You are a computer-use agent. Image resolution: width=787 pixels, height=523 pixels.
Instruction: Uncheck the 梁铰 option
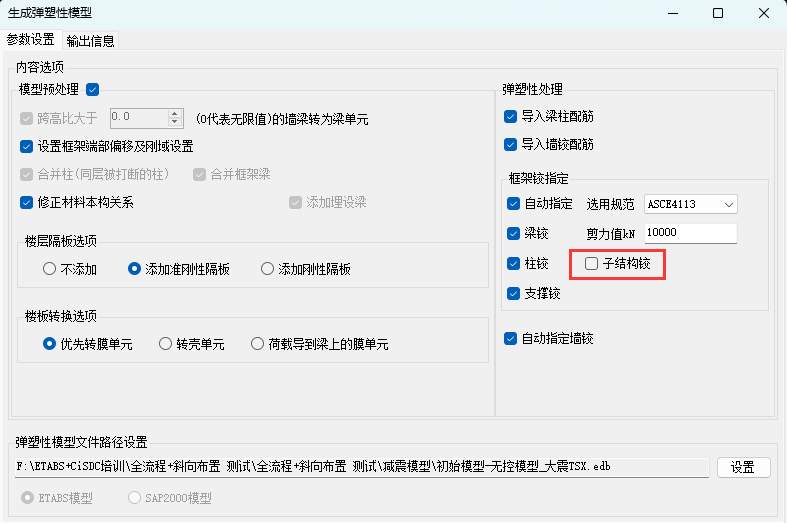514,234
